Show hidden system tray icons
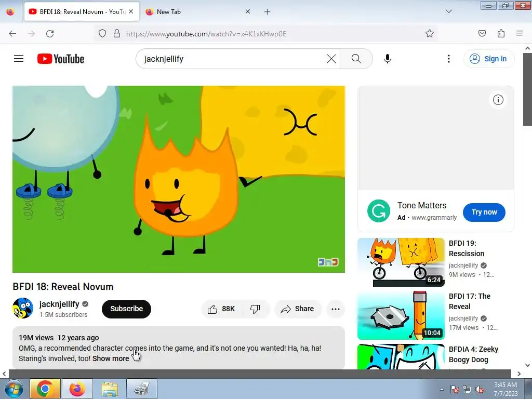532x399 pixels. (x=442, y=389)
